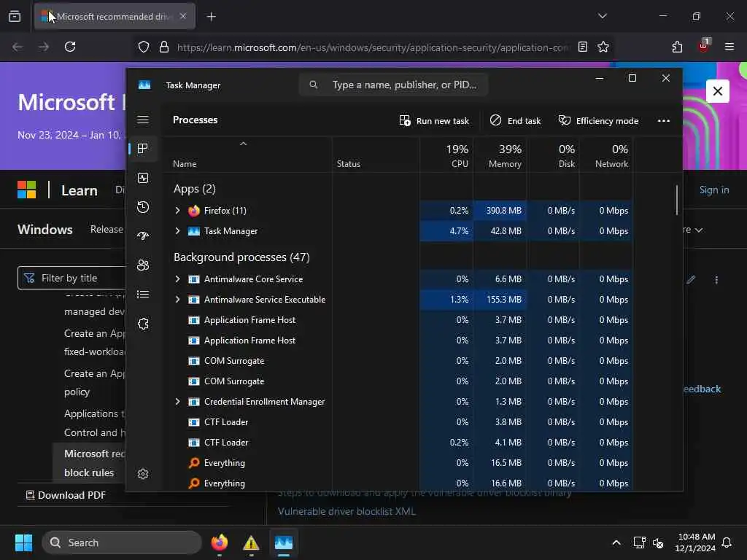This screenshot has width=747, height=560.
Task: Click the Efficiency mode button
Action: point(598,120)
